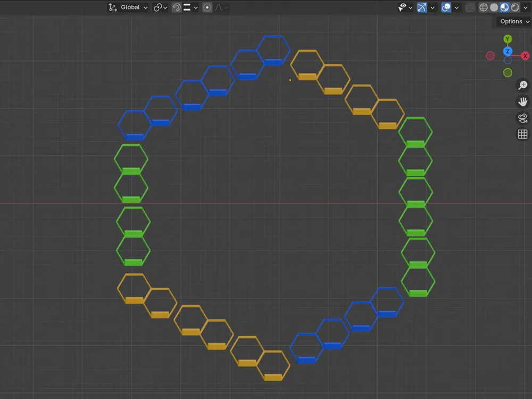
Task: Switch to rendered viewport shading
Action: pyautogui.click(x=515, y=7)
